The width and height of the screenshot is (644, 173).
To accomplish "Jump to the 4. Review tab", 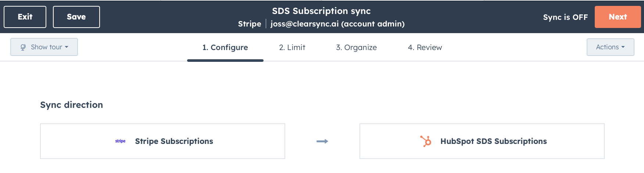I will click(425, 47).
